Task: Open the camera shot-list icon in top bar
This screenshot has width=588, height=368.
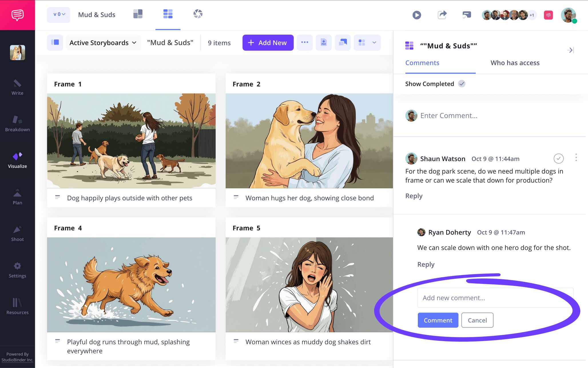Action: point(198,14)
